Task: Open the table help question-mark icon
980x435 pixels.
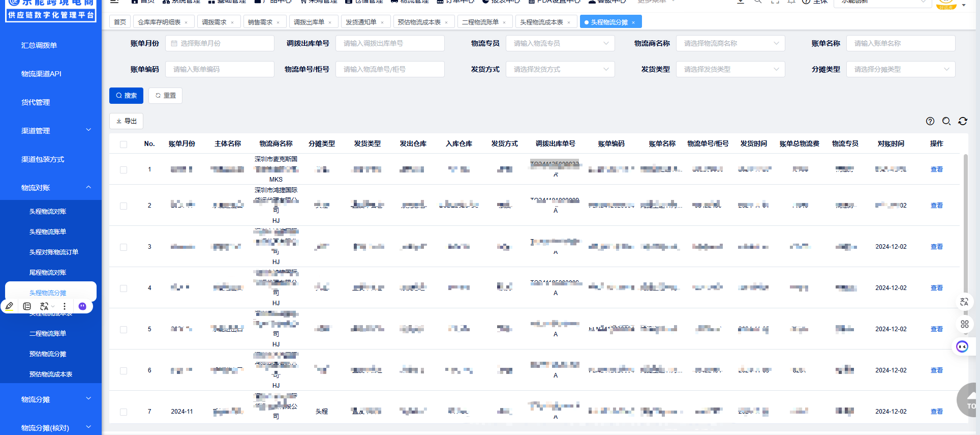Action: pos(930,121)
